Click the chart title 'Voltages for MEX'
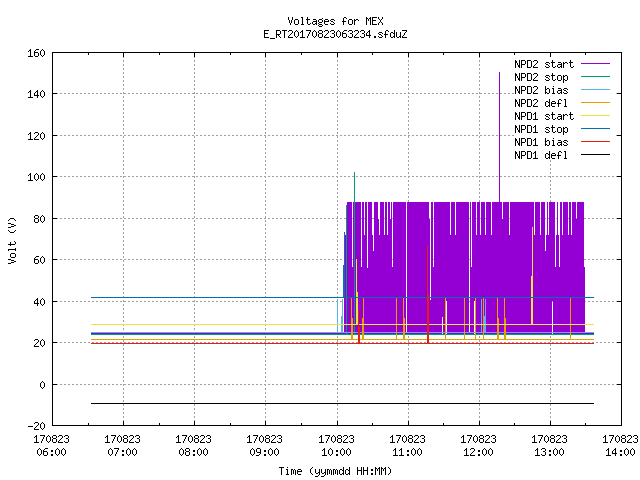Viewport: 640px width, 480px height. click(335, 21)
